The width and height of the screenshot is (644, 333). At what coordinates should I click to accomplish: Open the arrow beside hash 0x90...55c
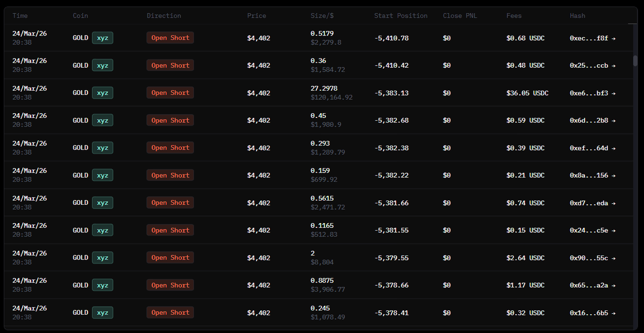tap(613, 258)
